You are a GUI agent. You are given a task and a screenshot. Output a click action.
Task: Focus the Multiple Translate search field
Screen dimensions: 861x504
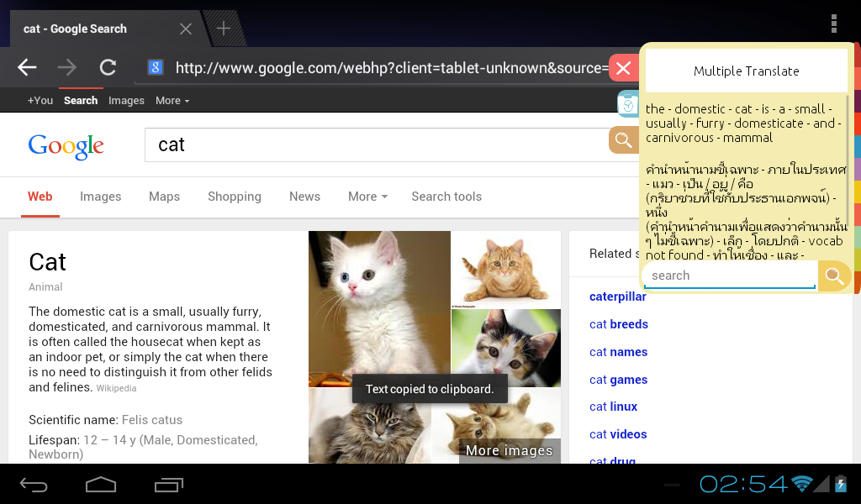click(731, 276)
